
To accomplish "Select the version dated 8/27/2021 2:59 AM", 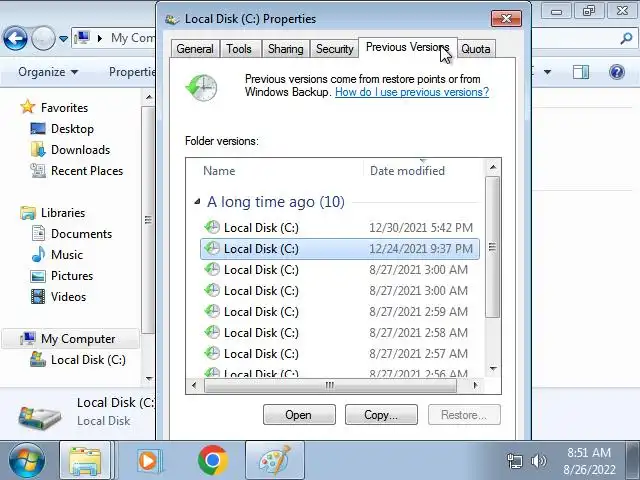I will (340, 312).
